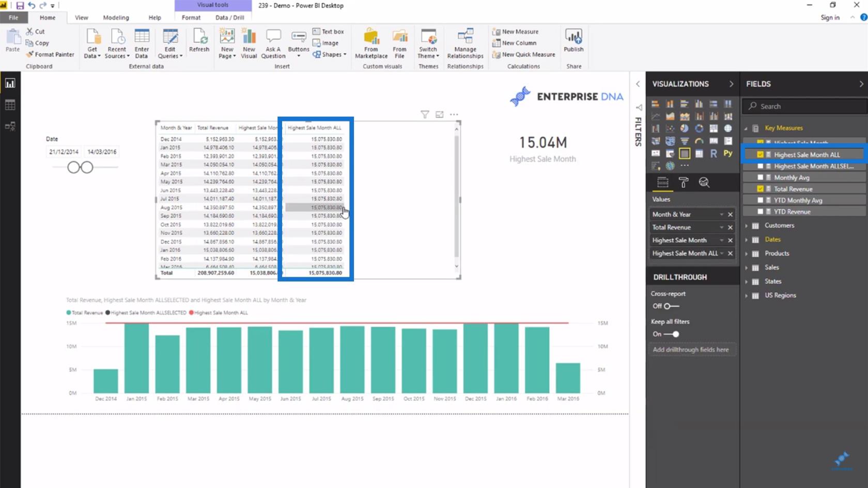Click left handle of Date slicer slider
868x488 pixels.
(x=74, y=167)
